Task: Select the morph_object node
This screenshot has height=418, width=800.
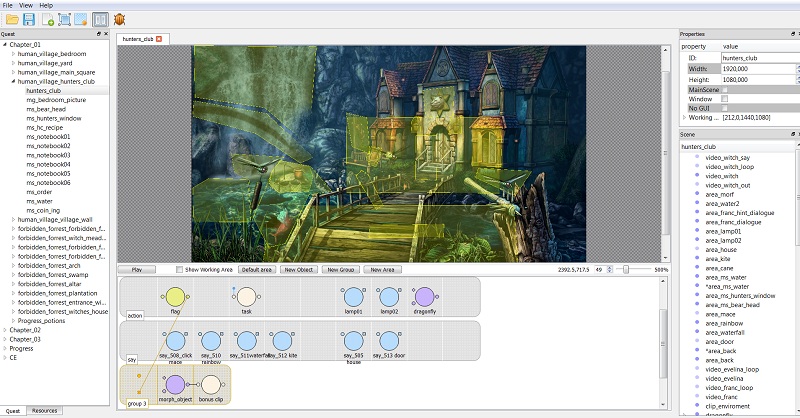Action: (x=175, y=385)
